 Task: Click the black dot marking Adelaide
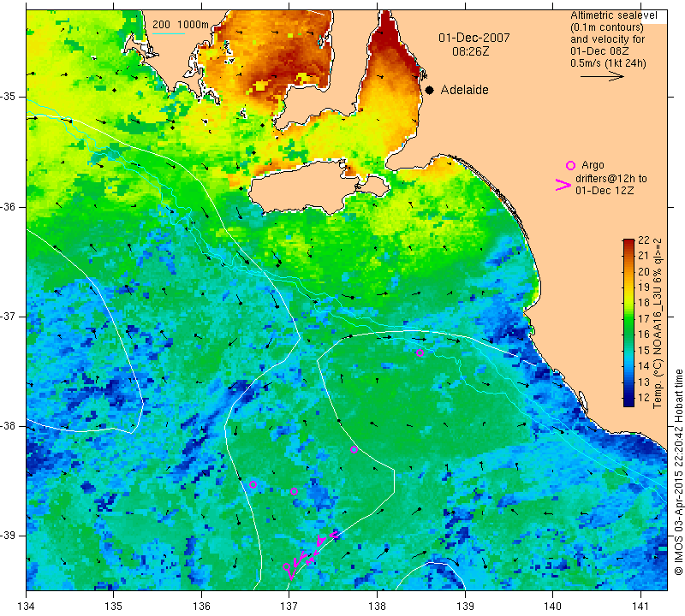pyautogui.click(x=430, y=90)
